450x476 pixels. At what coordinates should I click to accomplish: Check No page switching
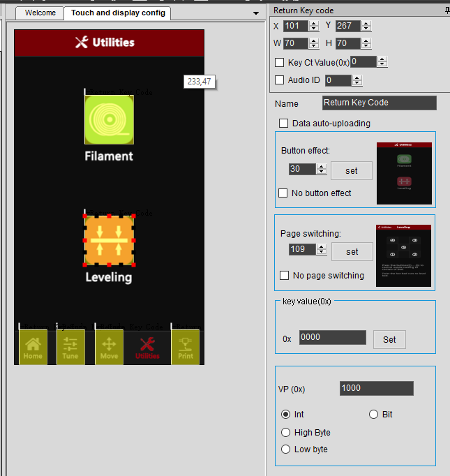click(285, 275)
